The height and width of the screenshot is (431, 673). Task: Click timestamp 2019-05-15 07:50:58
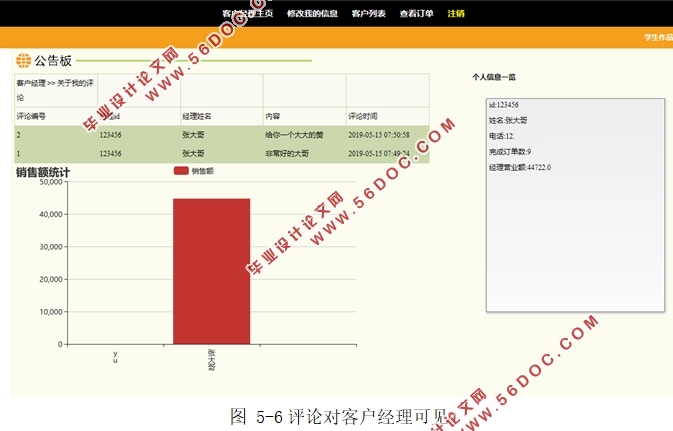pos(379,135)
